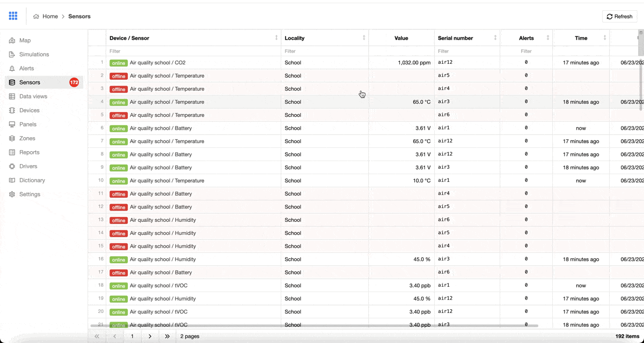
Task: Click the Value column header
Action: 401,38
